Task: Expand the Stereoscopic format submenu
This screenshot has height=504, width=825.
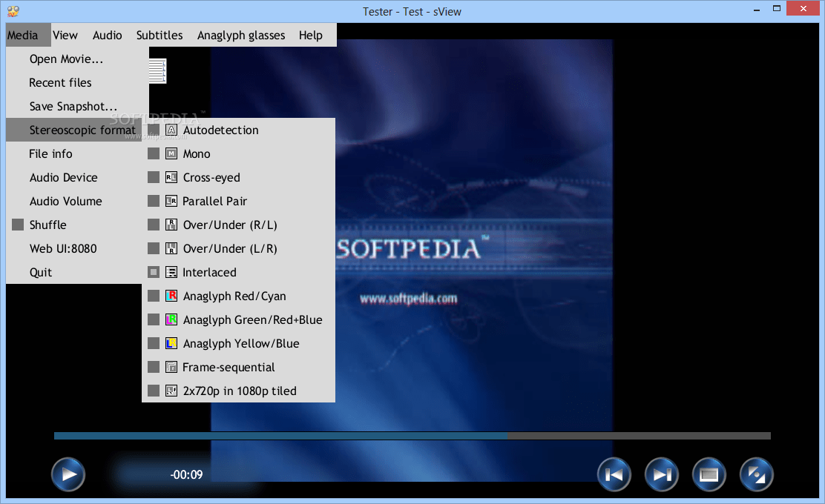Action: coord(74,130)
